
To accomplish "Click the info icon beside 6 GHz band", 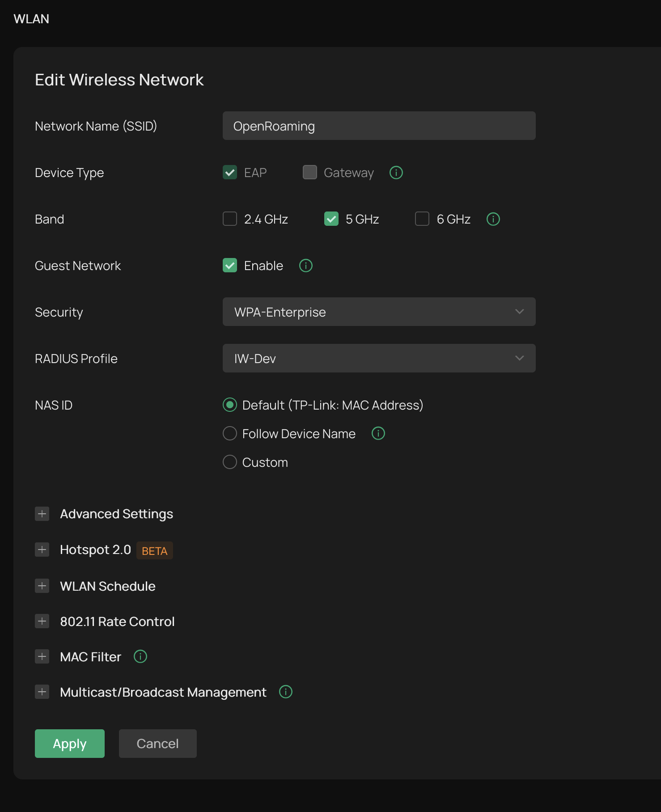I will (x=493, y=219).
